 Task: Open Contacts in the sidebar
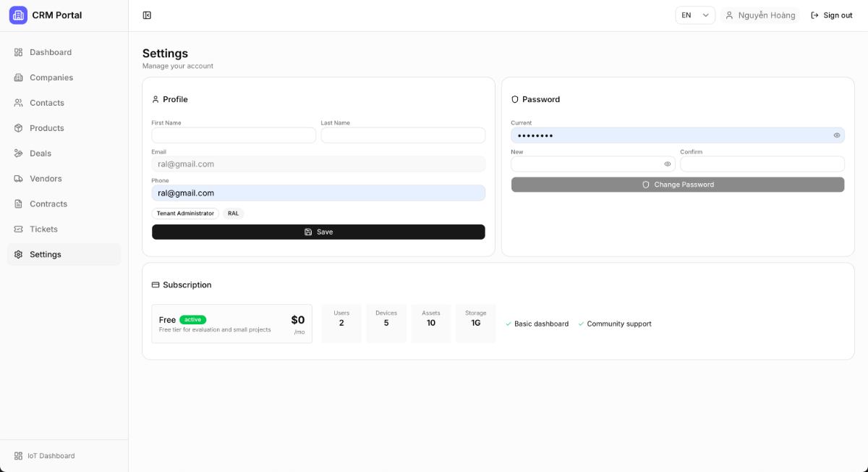click(64, 103)
